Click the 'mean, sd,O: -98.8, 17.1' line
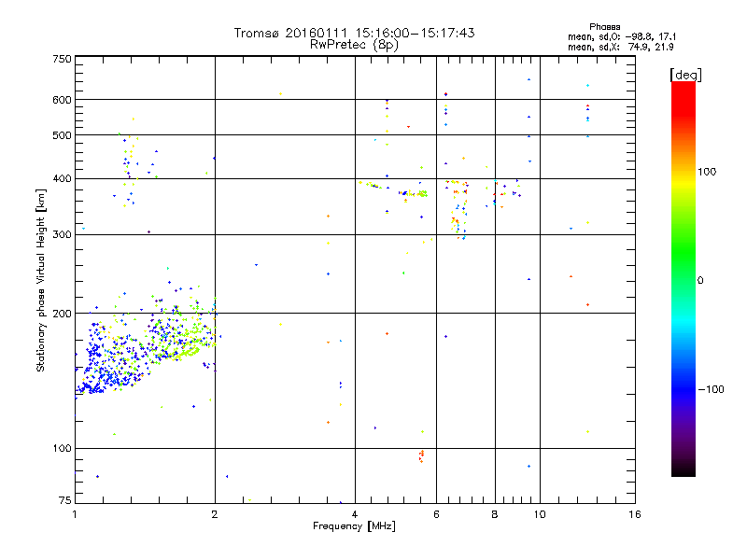This screenshot has height=560, width=747. 622,36
